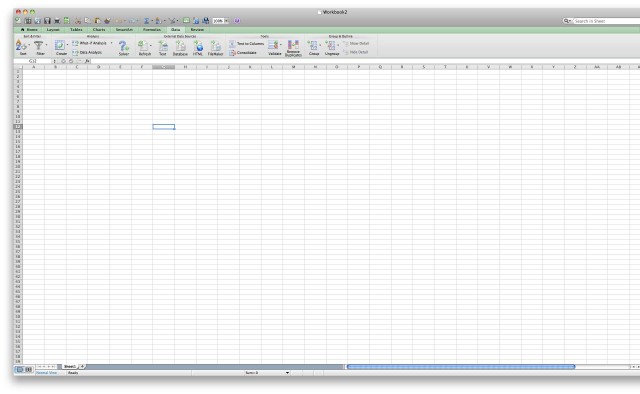Open the Filter dropdown arrow
This screenshot has height=394, width=640.
pos(46,45)
